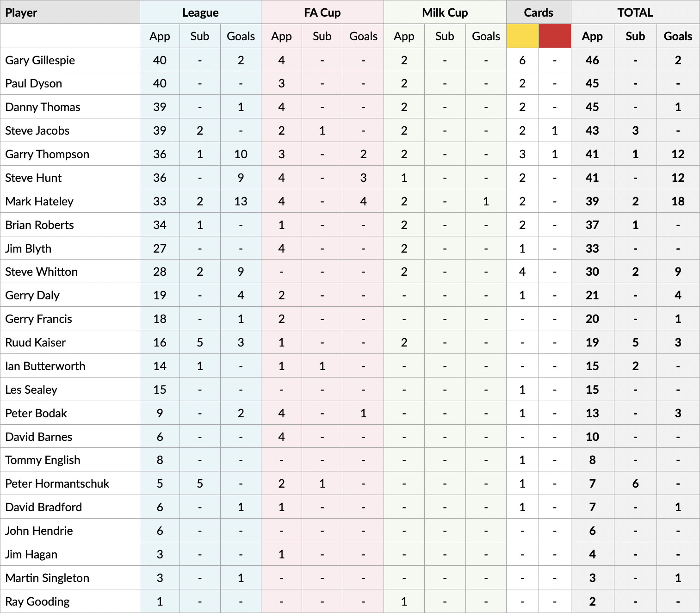This screenshot has width=700, height=613.
Task: Click Peter Hormantschuk in the player list
Action: click(x=57, y=483)
